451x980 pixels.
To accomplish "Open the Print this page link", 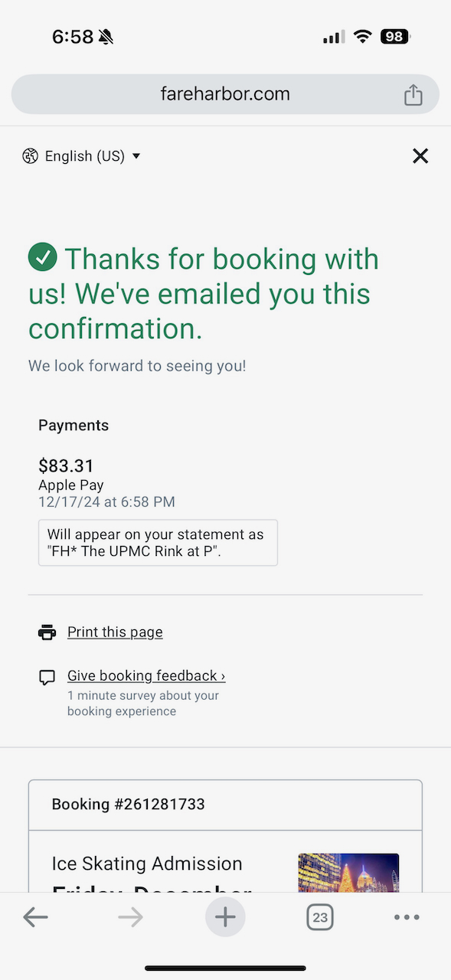I will 115,632.
